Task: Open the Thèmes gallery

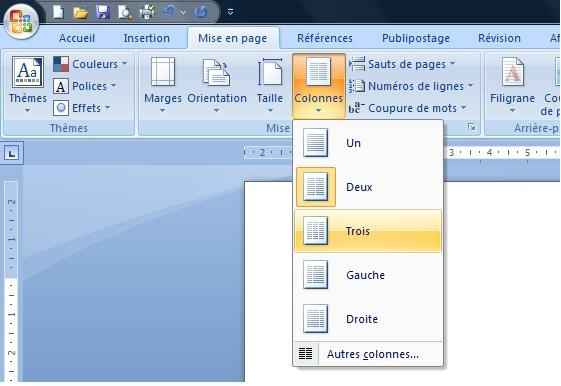Action: pos(28,84)
